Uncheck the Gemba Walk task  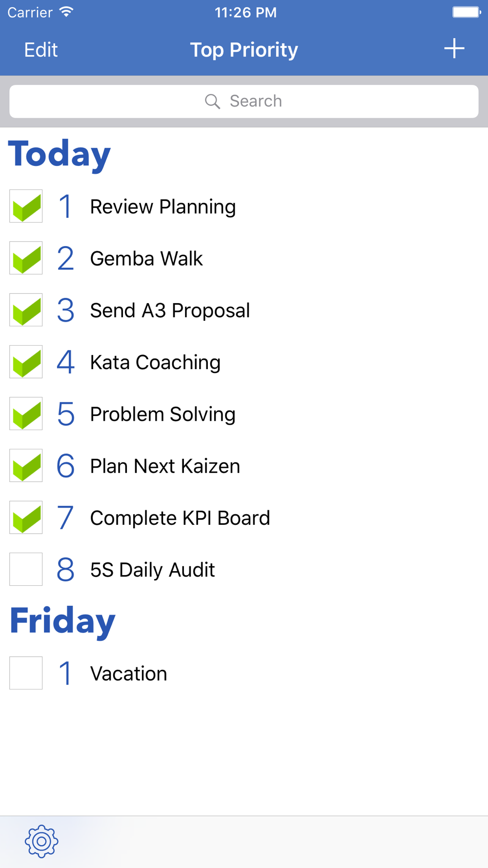(26, 258)
